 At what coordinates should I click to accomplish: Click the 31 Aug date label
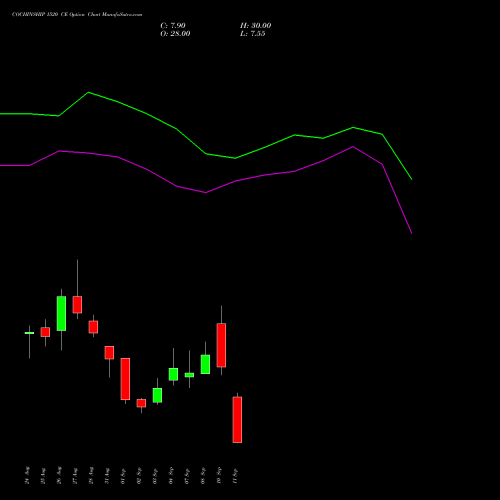pyautogui.click(x=107, y=476)
